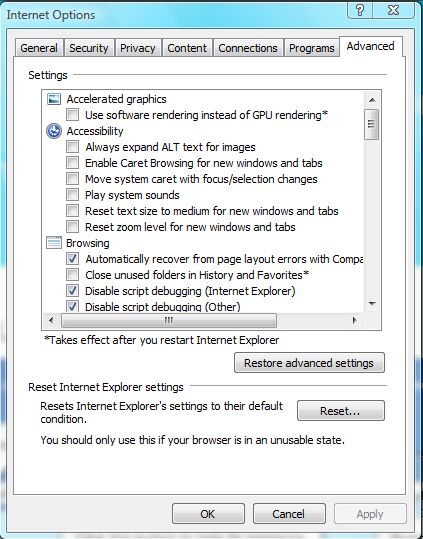Image resolution: width=423 pixels, height=539 pixels.
Task: Check Always expand ALT text for images
Action: pos(73,147)
